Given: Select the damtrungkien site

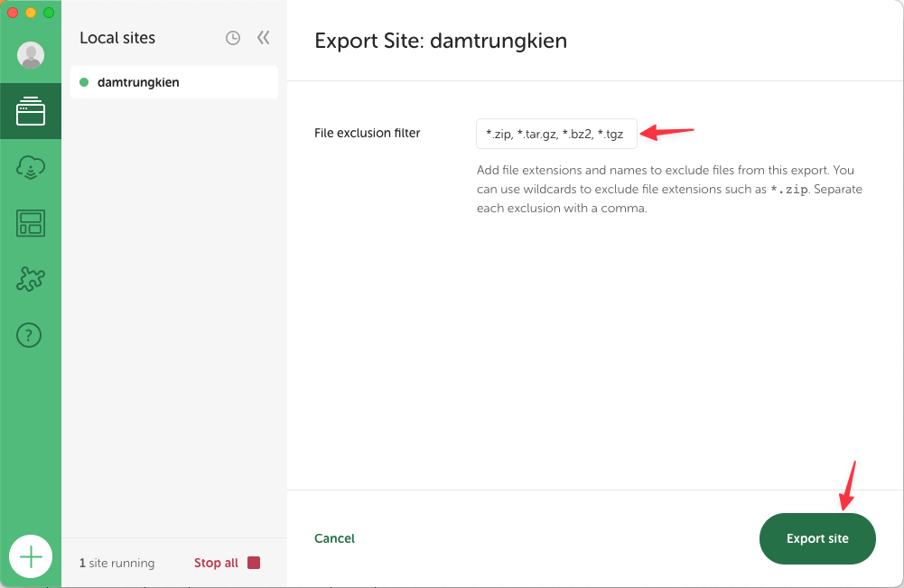Looking at the screenshot, I should click(174, 82).
